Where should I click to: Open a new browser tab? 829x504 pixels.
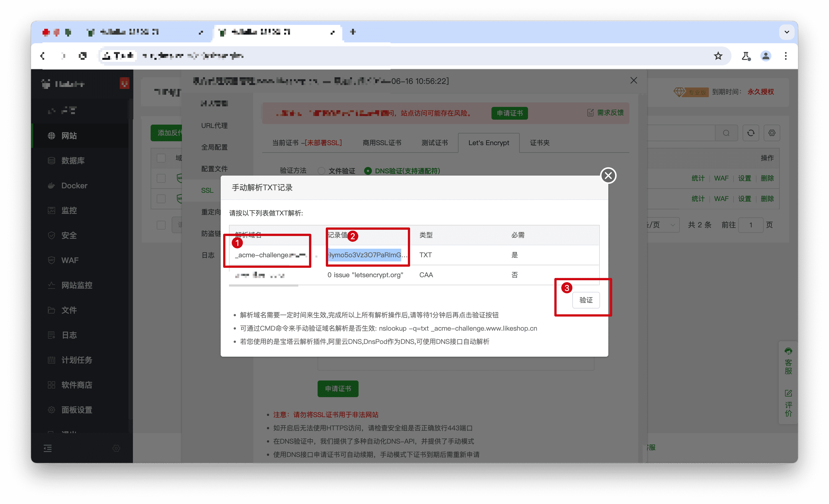pos(352,32)
